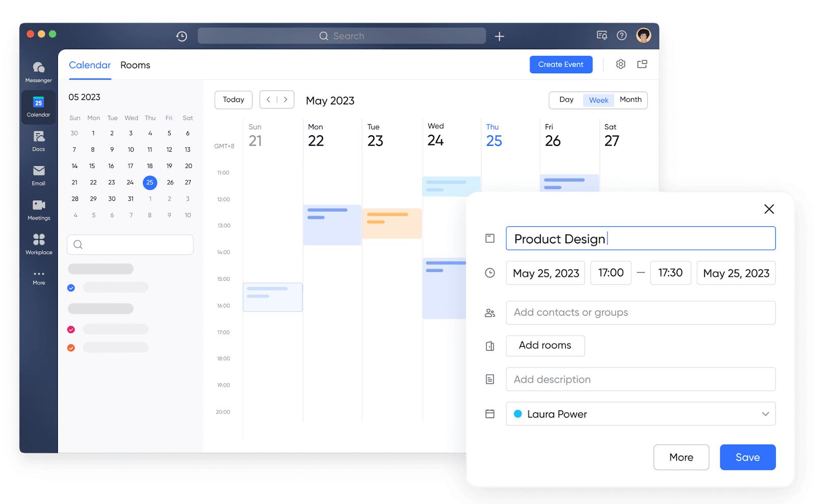Click the top search bar
Image resolution: width=814 pixels, height=504 pixels.
pyautogui.click(x=341, y=36)
